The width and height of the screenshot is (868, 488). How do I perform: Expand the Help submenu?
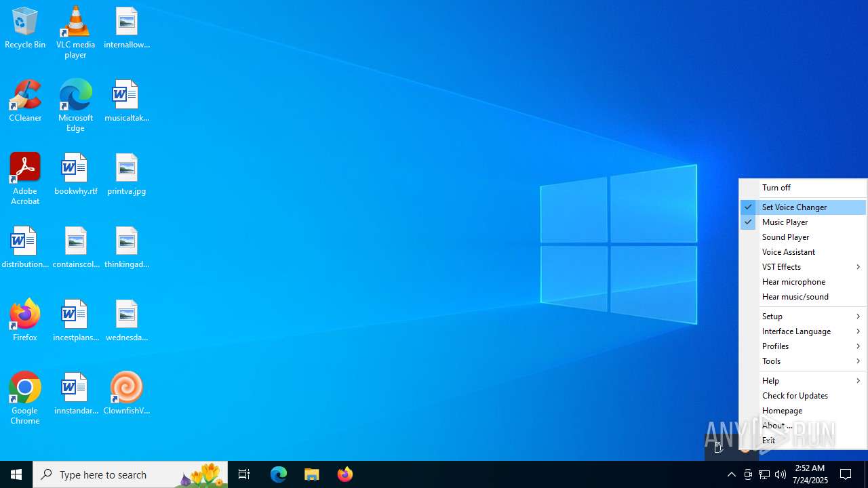803,381
